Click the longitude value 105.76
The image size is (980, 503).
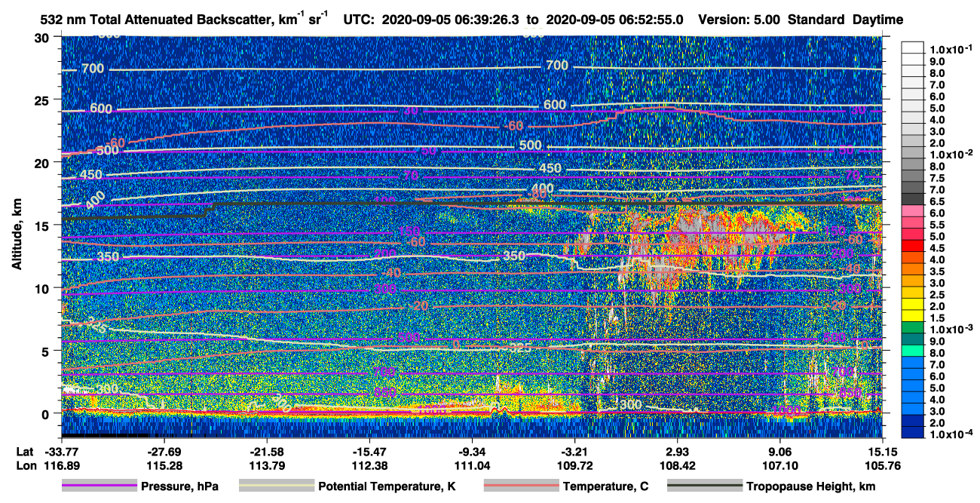[x=882, y=465]
